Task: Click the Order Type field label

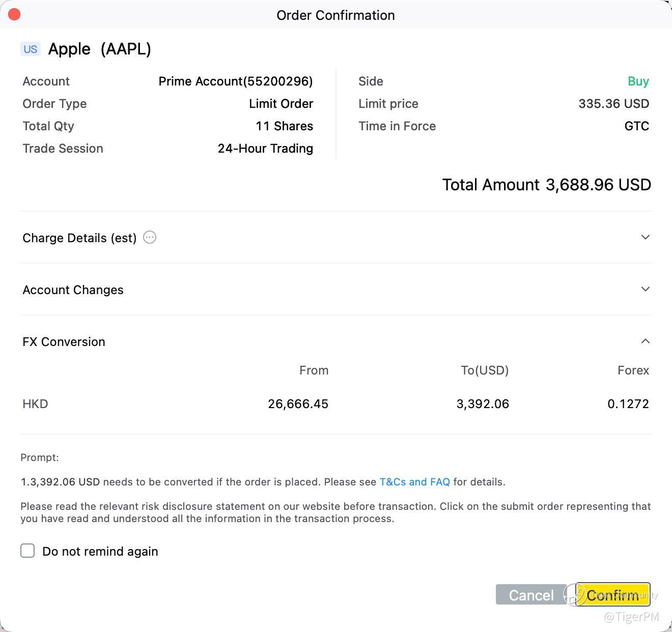Action: [x=55, y=104]
